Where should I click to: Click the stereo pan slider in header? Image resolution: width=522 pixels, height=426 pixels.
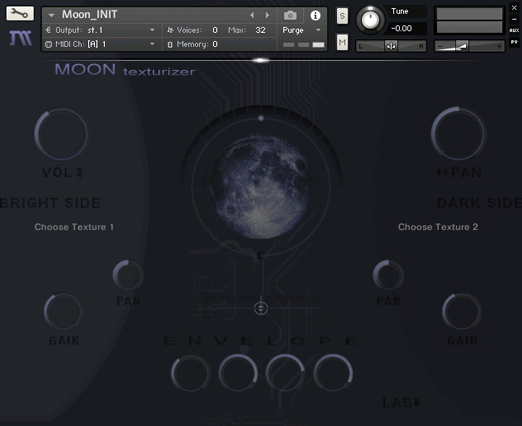click(x=391, y=46)
